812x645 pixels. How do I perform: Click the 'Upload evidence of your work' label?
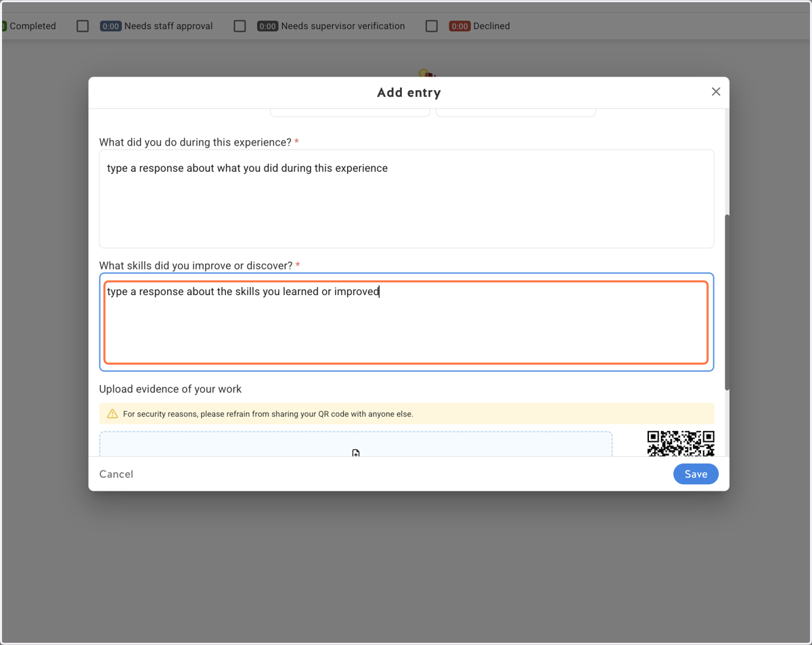coord(171,389)
